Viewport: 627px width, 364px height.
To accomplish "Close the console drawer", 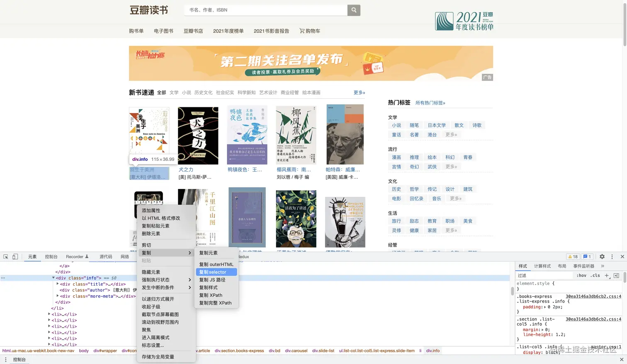I will (x=621, y=359).
